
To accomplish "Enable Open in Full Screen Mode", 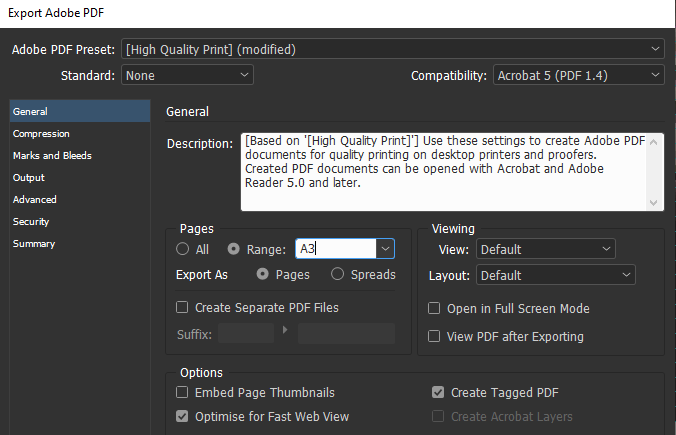I will [x=434, y=308].
